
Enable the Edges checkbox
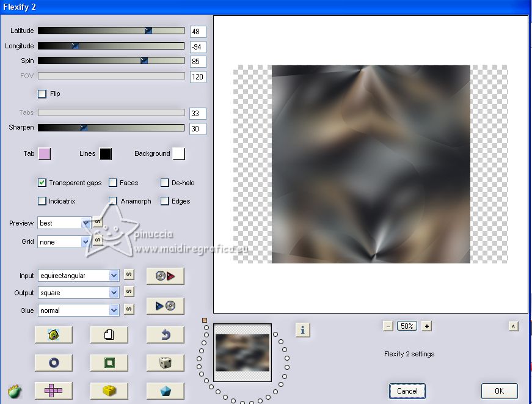(165, 201)
